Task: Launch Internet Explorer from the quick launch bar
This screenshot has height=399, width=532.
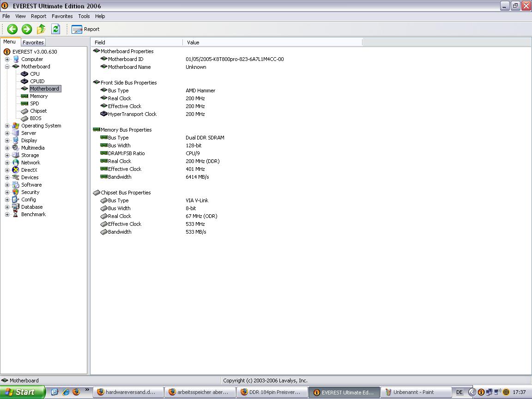Action: (66, 392)
